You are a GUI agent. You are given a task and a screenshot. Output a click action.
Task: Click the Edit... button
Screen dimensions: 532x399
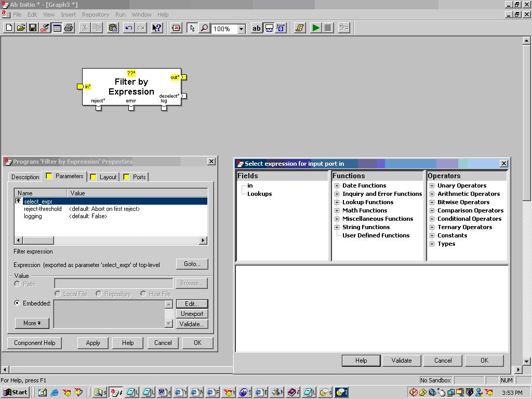pyautogui.click(x=192, y=303)
